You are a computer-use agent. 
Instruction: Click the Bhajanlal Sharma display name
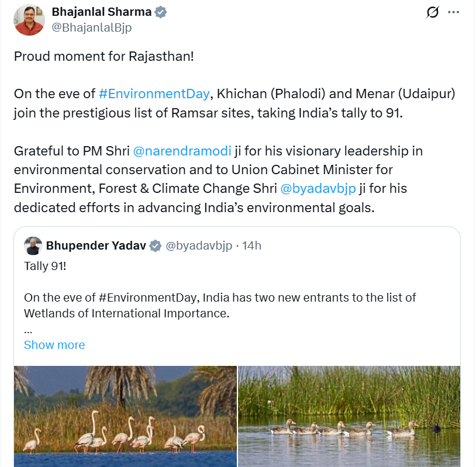click(x=102, y=12)
